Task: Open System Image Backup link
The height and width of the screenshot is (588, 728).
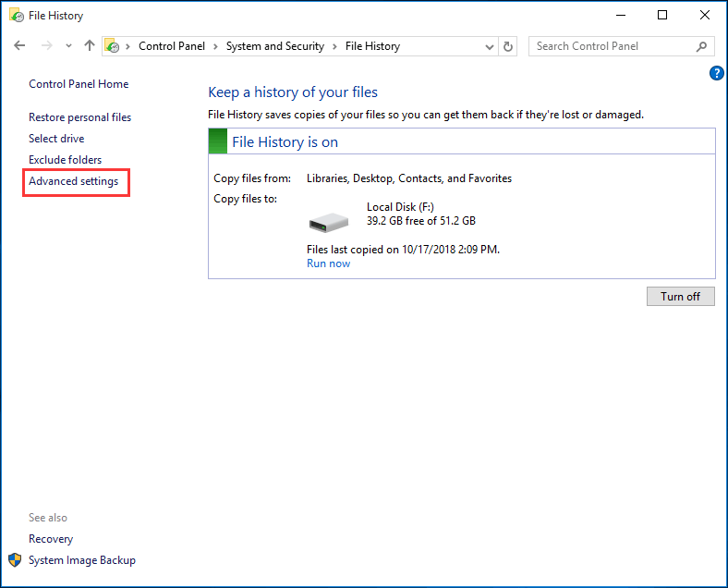Action: coord(81,560)
